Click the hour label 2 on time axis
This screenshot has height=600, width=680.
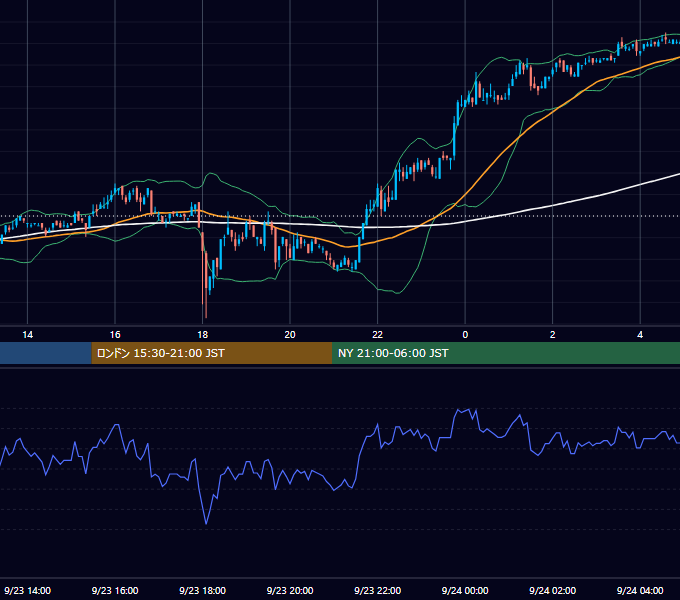552,335
